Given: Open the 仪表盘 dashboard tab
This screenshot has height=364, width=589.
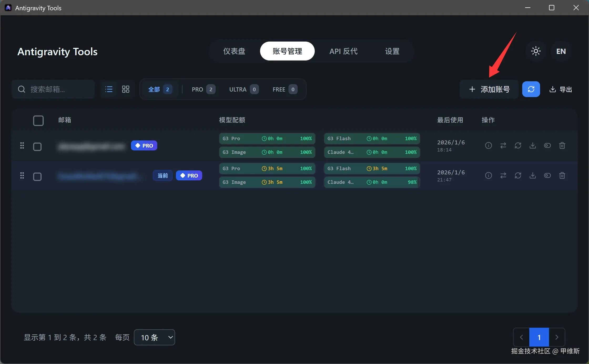Looking at the screenshot, I should 234,51.
